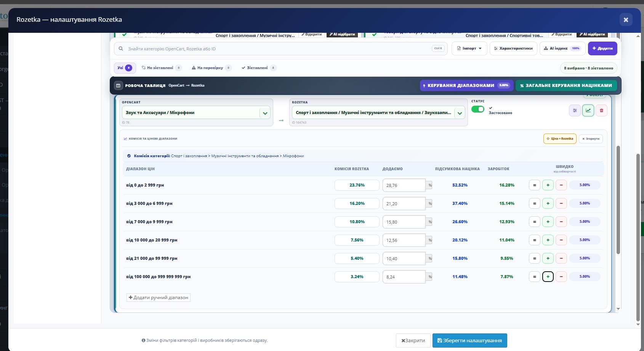Image resolution: width=644 pixels, height=351 pixels.
Task: Click the equals button for range 10 000–20 999 грн
Action: 535,240
